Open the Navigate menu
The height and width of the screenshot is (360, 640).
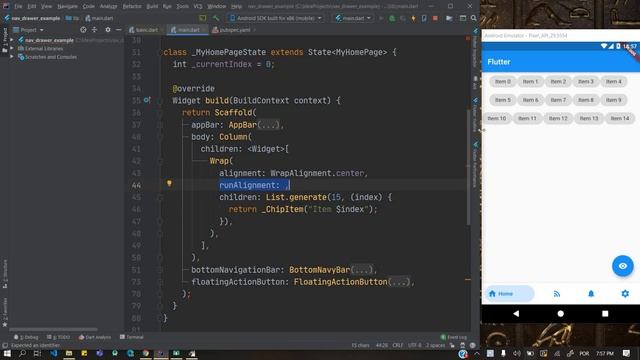[x=67, y=7]
